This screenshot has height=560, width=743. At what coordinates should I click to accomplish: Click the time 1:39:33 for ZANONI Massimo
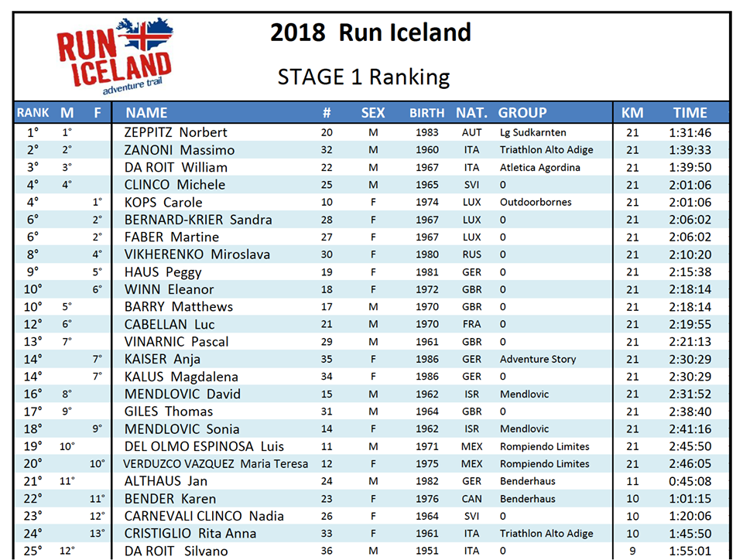click(690, 150)
